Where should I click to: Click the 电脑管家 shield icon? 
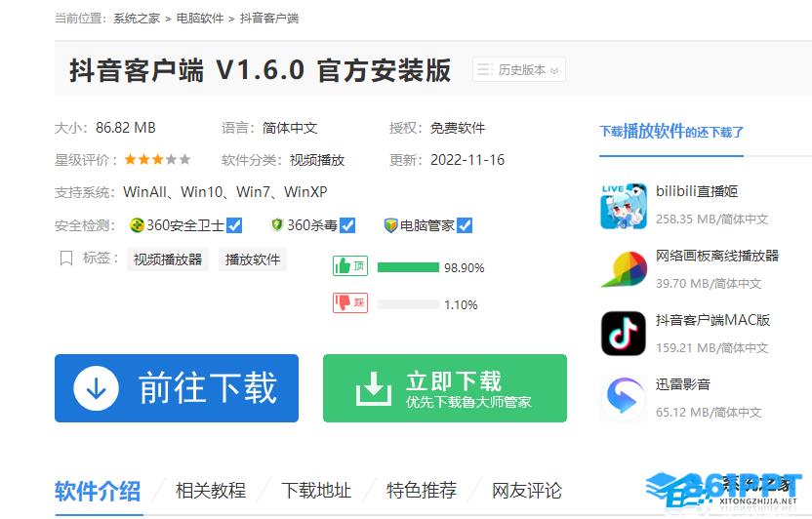(x=390, y=225)
